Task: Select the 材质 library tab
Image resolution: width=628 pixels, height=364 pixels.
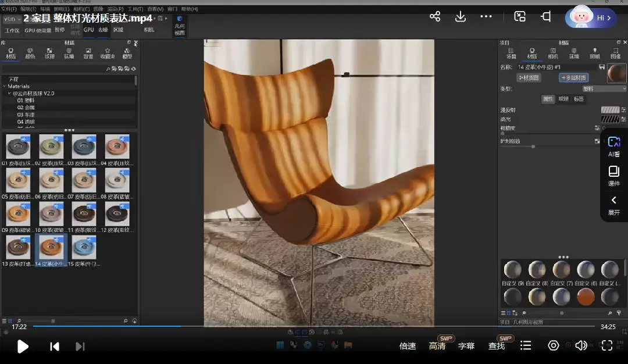Action: point(11,53)
